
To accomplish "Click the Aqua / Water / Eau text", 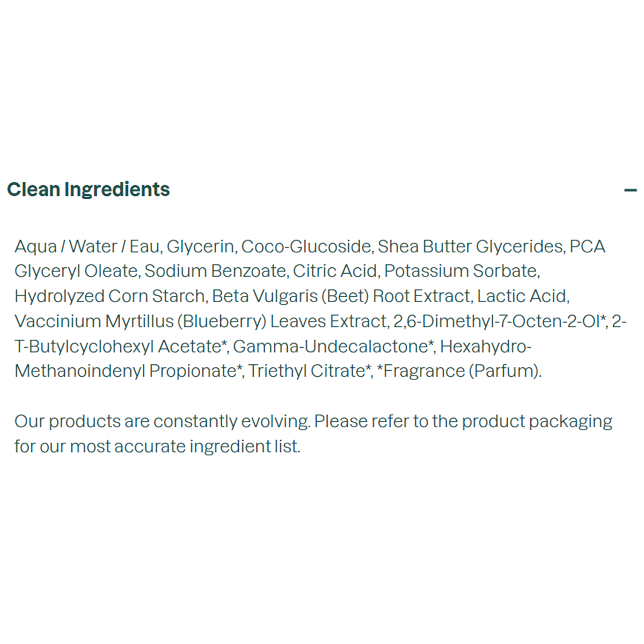I will [x=87, y=246].
